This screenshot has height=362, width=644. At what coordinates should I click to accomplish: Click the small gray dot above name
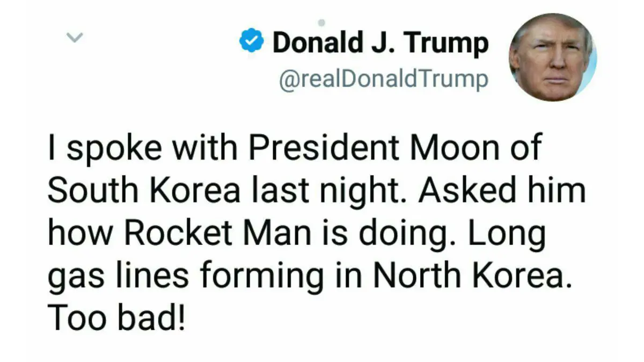click(321, 23)
